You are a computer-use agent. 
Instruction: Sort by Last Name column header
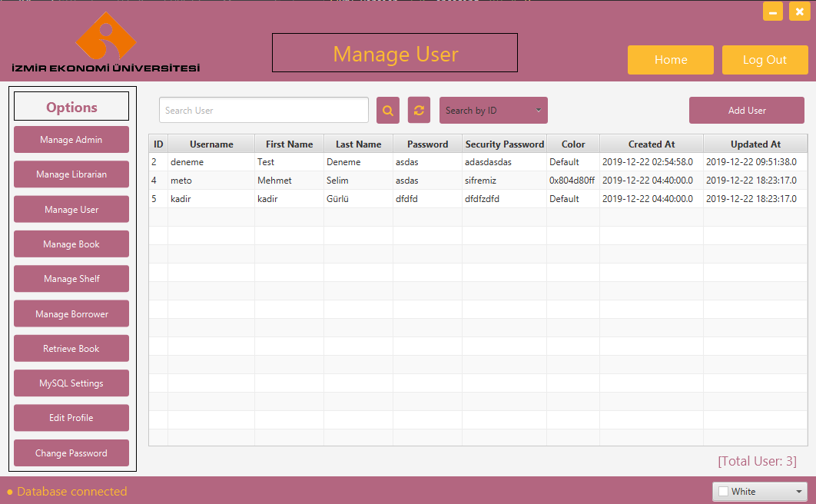click(x=359, y=144)
